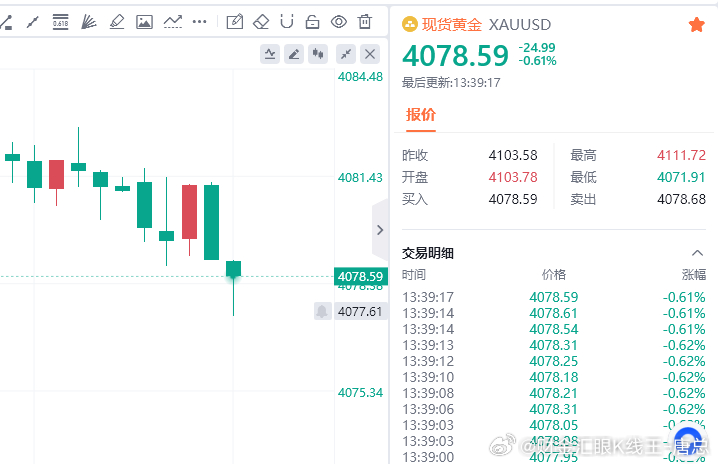Close the chart with X button
The height and width of the screenshot is (464, 718).
pos(370,55)
